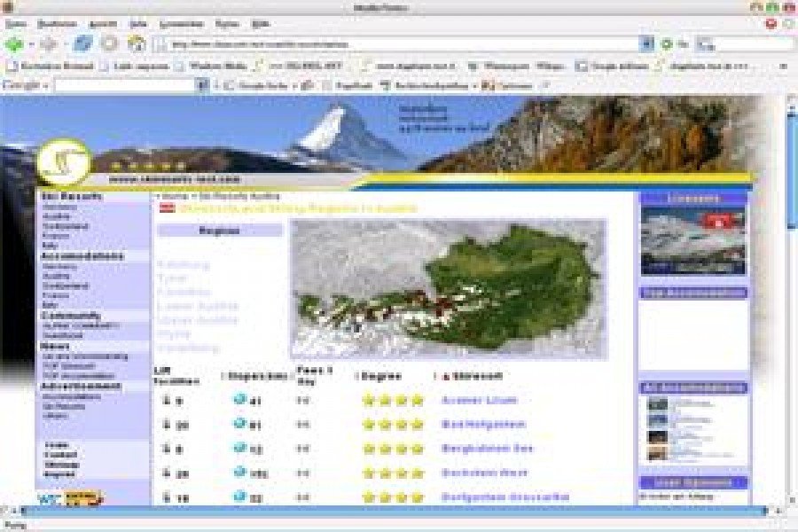Viewport: 798px width, 532px height.
Task: Open the address bar history dropdown
Action: 646,44
